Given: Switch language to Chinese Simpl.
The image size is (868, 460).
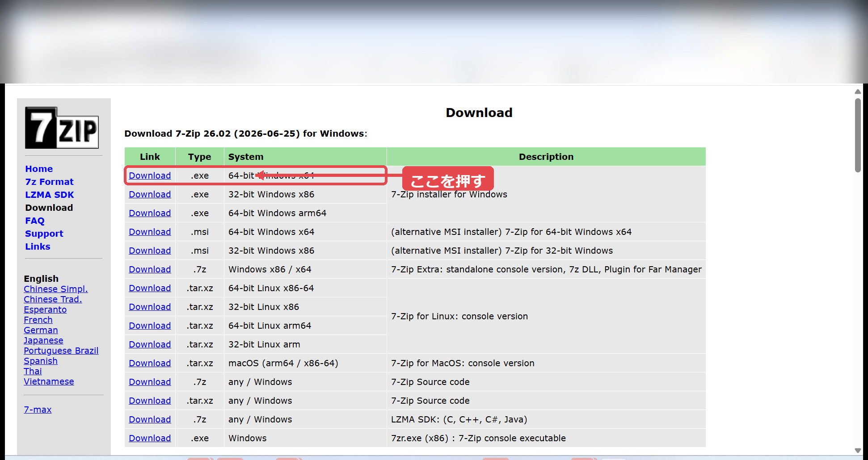Looking at the screenshot, I should tap(56, 289).
